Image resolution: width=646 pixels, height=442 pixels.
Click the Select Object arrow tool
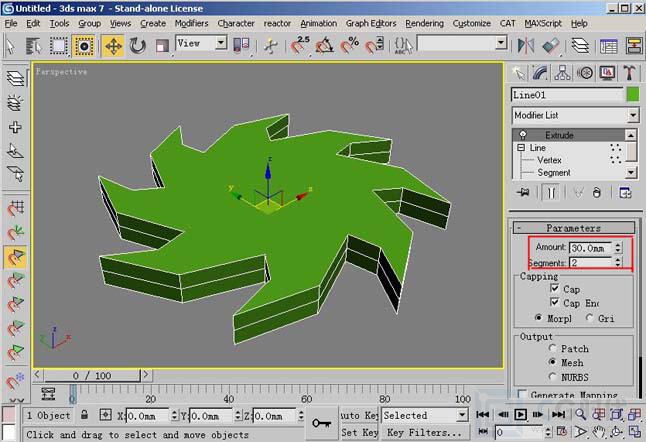point(11,46)
